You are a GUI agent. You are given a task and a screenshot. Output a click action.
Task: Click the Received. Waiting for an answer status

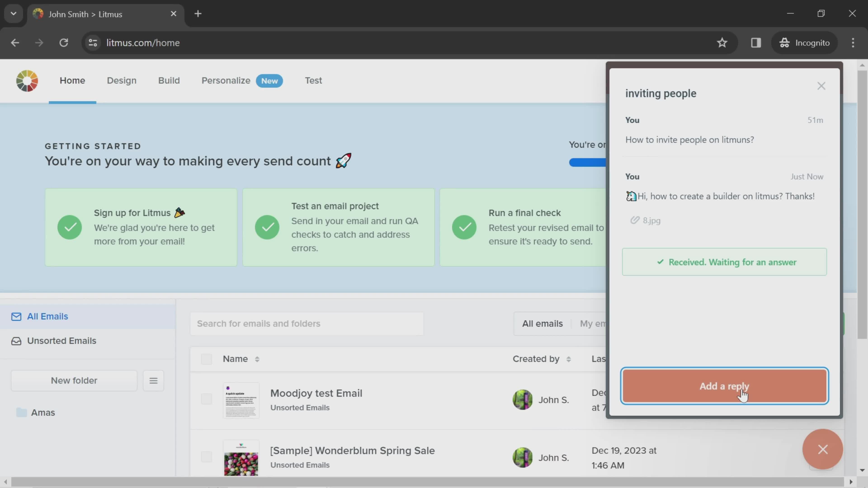(x=724, y=262)
